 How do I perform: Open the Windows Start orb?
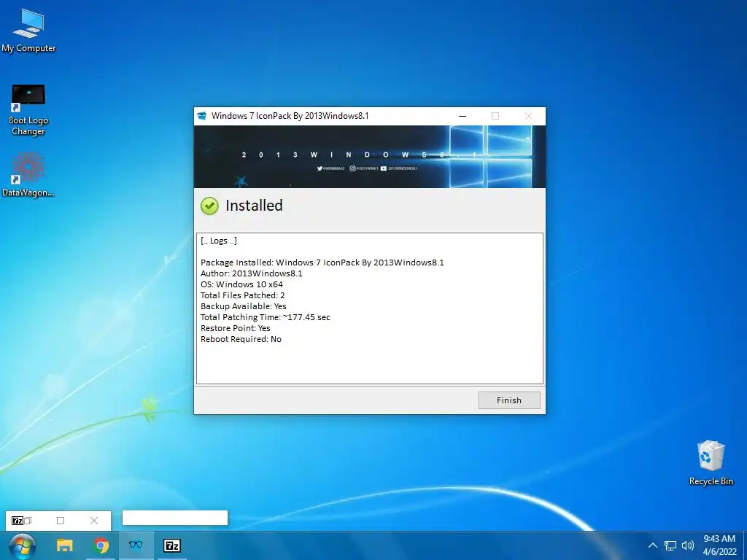coord(22,545)
